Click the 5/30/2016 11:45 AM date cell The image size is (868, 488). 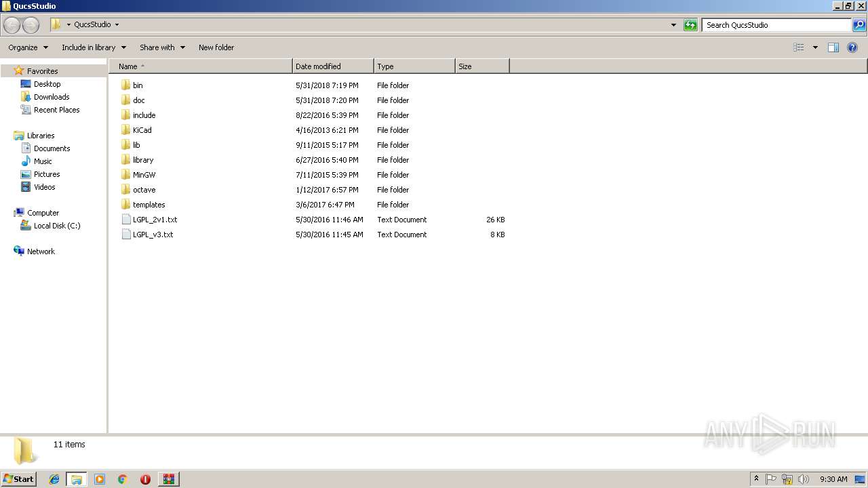pyautogui.click(x=330, y=235)
